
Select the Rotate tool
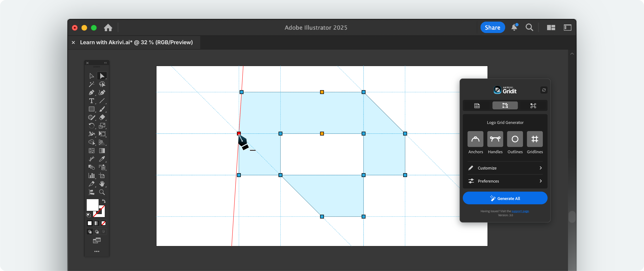point(92,126)
